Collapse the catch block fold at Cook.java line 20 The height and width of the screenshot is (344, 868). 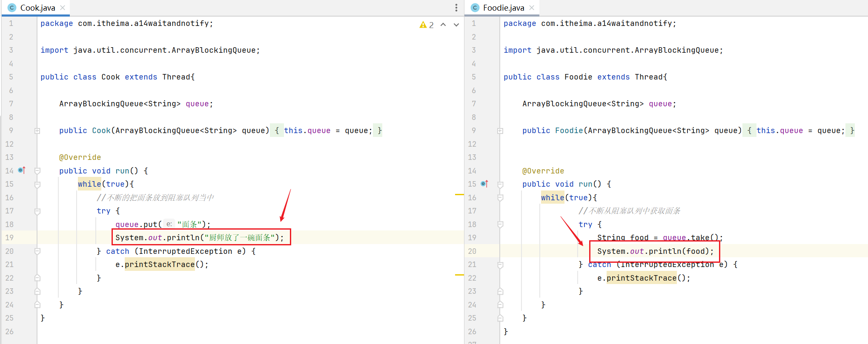[37, 251]
